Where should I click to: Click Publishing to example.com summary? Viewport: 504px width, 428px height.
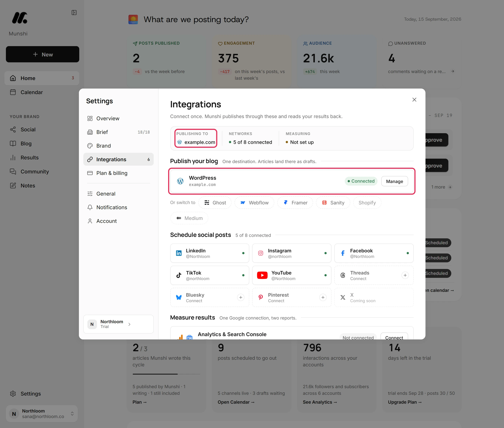tap(196, 138)
